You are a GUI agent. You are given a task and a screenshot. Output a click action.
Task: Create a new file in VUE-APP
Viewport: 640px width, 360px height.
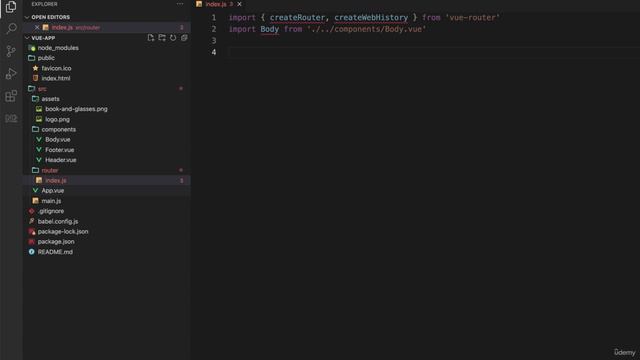[151, 38]
